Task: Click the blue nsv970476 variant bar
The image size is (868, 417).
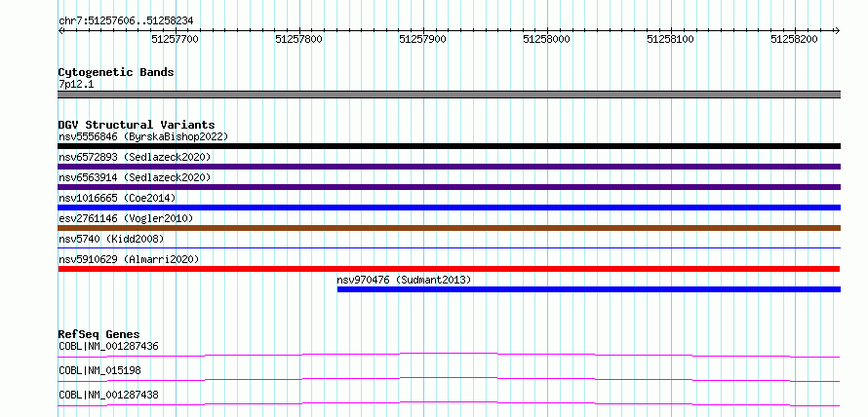Action: tap(589, 289)
